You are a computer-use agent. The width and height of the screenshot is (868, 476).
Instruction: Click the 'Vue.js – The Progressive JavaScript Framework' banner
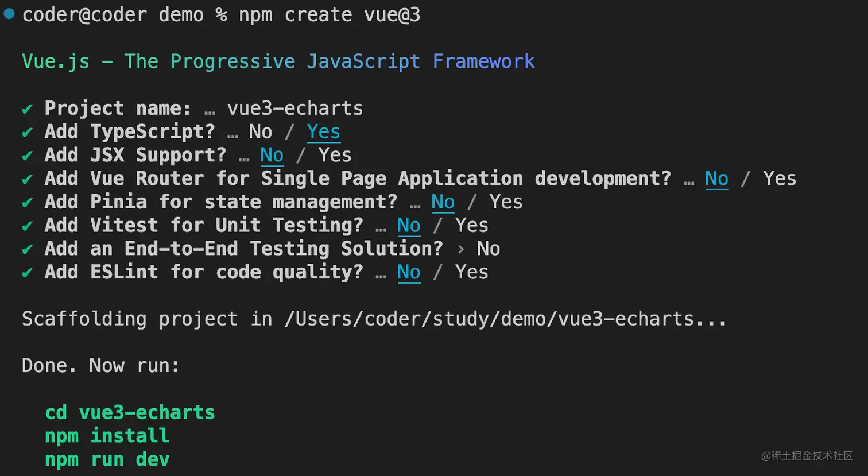point(278,61)
